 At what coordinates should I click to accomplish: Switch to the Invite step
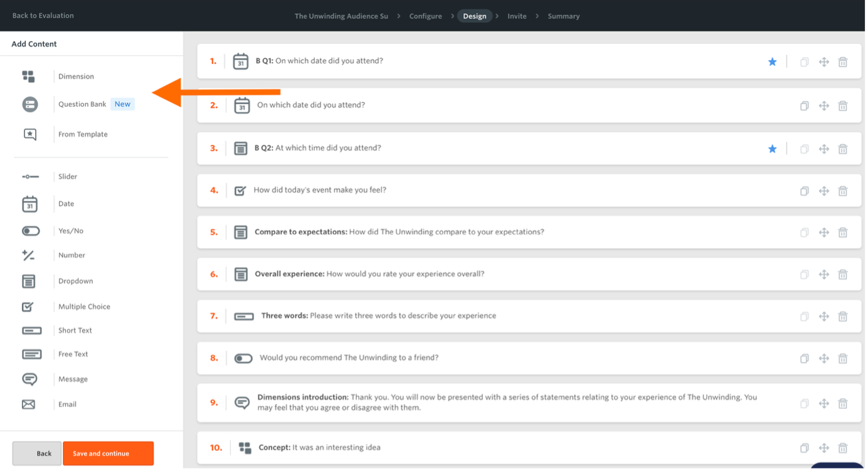517,16
